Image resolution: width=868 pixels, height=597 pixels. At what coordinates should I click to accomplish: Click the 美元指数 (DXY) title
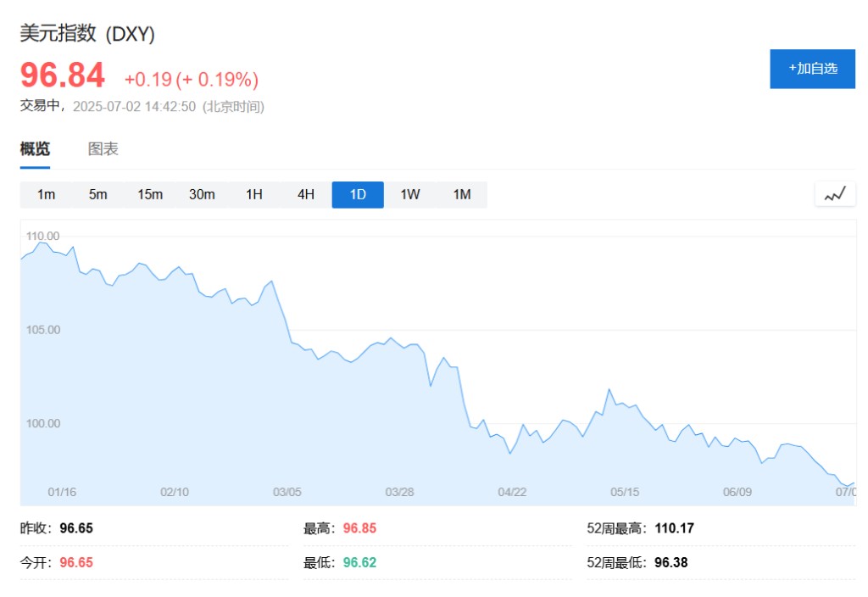pyautogui.click(x=87, y=34)
